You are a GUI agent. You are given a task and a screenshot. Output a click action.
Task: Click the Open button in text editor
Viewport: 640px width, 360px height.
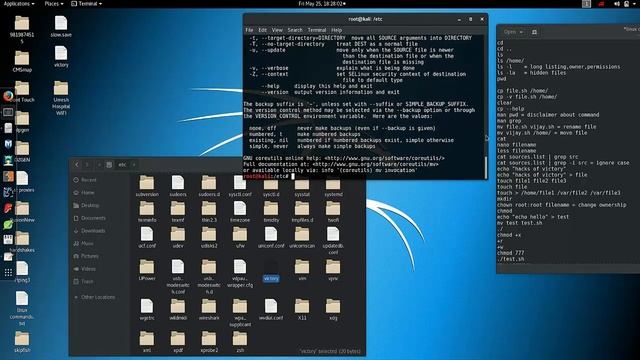[510, 32]
